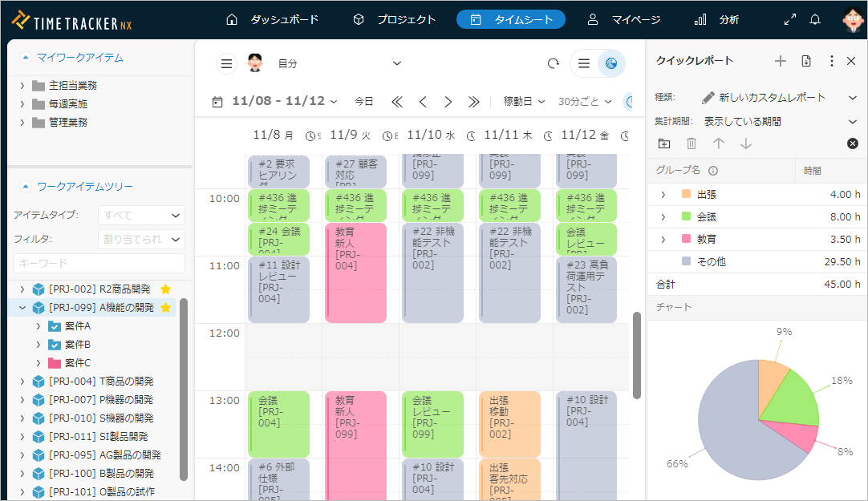Click the refresh icon in the timesheet header

click(553, 63)
